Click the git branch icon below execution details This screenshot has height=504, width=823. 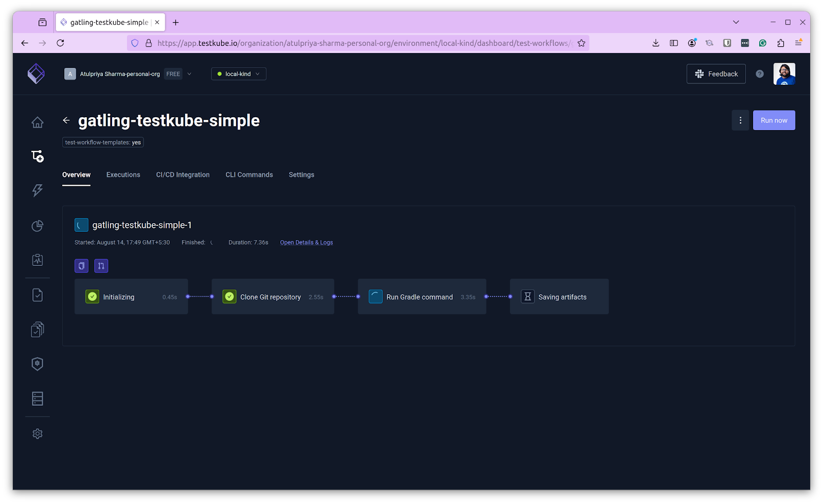click(x=101, y=266)
